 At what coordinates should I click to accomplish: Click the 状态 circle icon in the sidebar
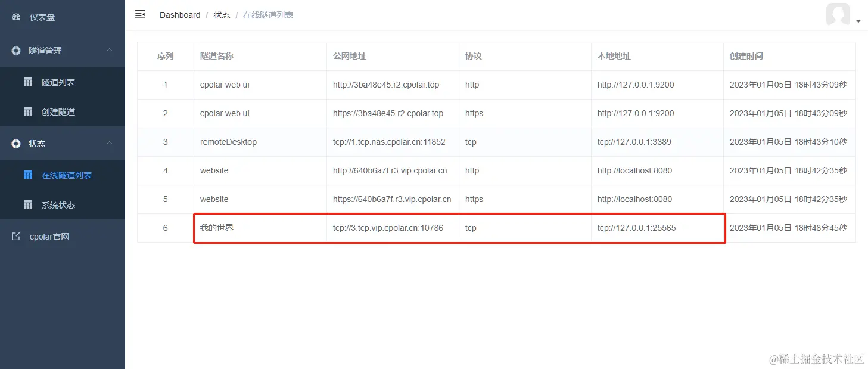point(16,144)
